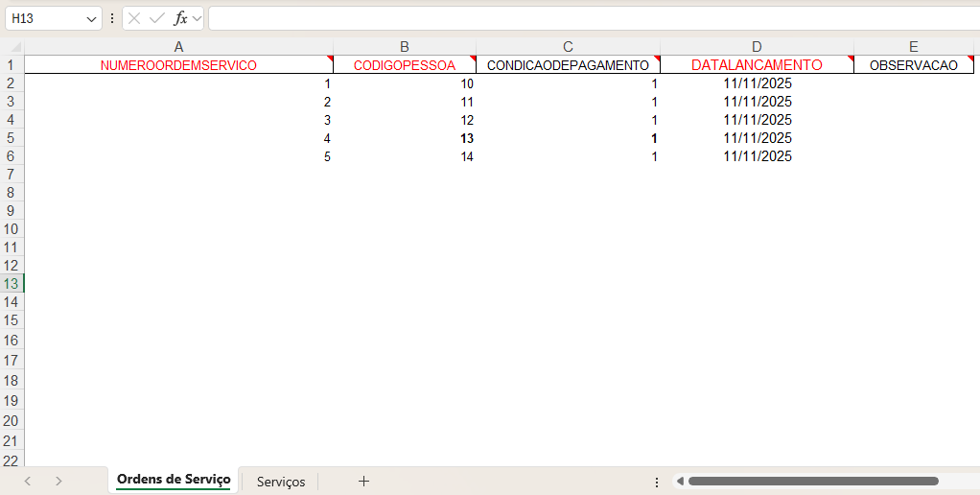This screenshot has width=980, height=495.
Task: Click the Insert Function fx icon
Action: point(179,18)
